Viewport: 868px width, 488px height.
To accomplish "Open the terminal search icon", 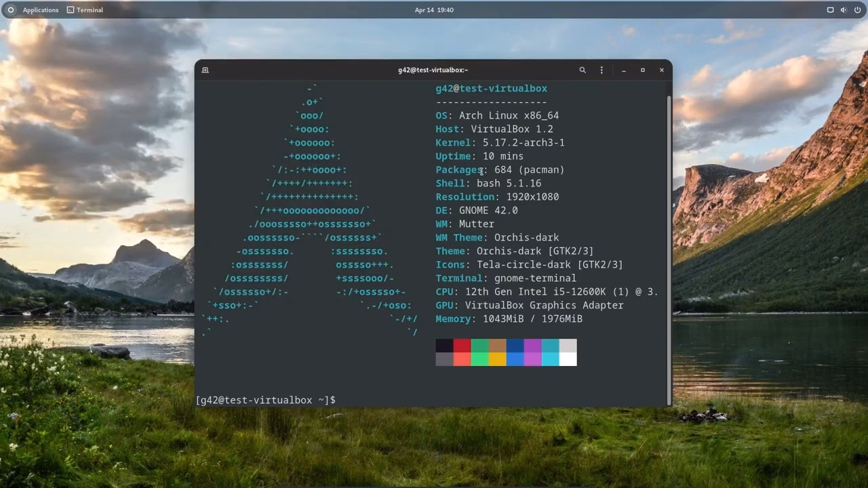I will (583, 70).
